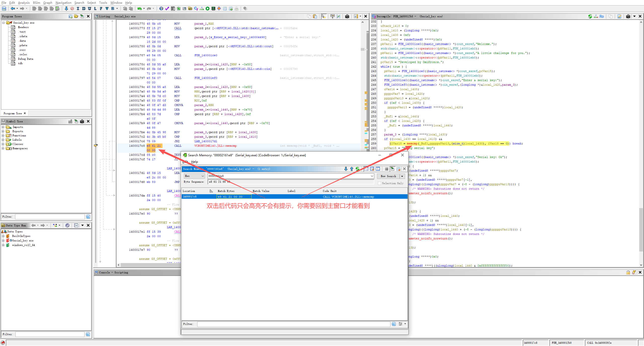
Task: Click the Next search match down arrow
Action: [346, 169]
